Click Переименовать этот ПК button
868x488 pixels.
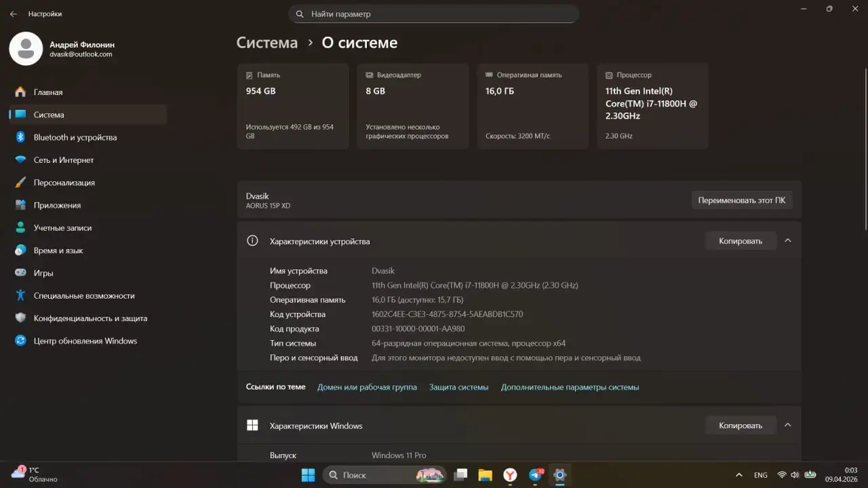(741, 200)
